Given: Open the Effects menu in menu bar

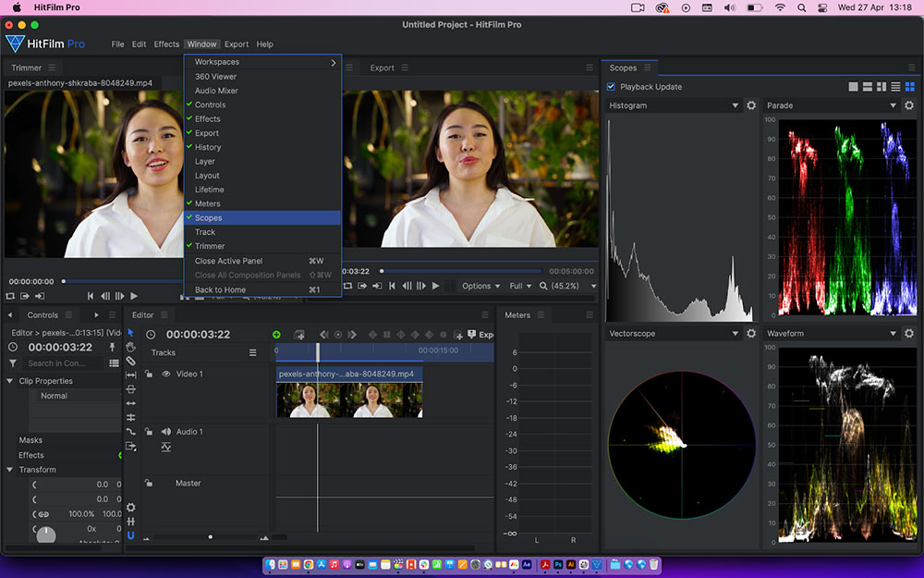Looking at the screenshot, I should point(166,44).
